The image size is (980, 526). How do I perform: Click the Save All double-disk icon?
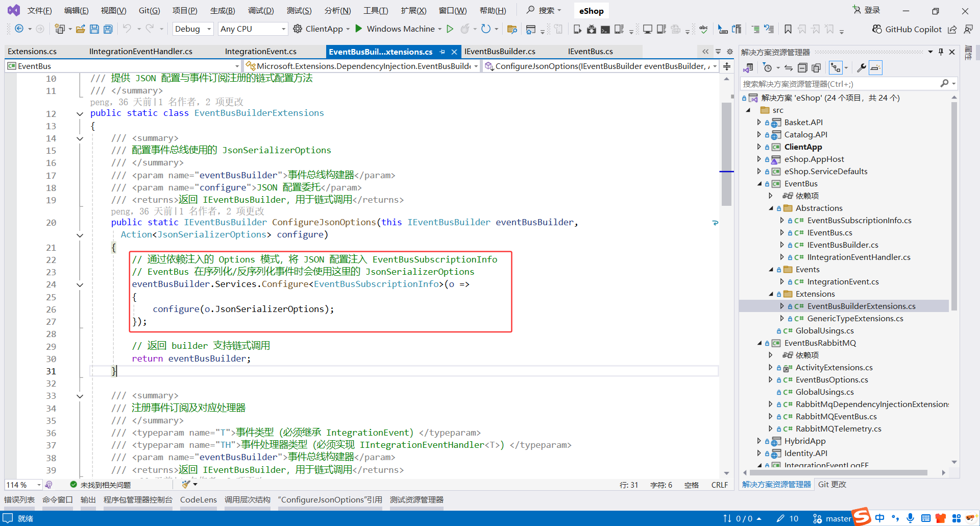tap(108, 29)
